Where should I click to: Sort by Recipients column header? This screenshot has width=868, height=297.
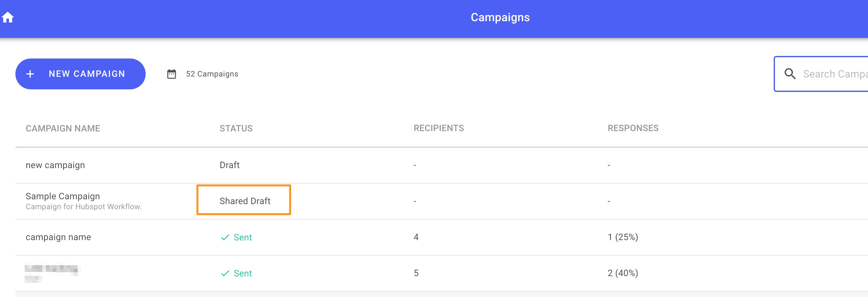(438, 128)
